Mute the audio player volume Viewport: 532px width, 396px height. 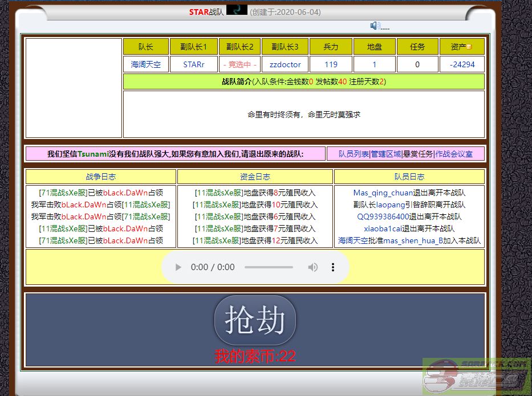coord(312,267)
